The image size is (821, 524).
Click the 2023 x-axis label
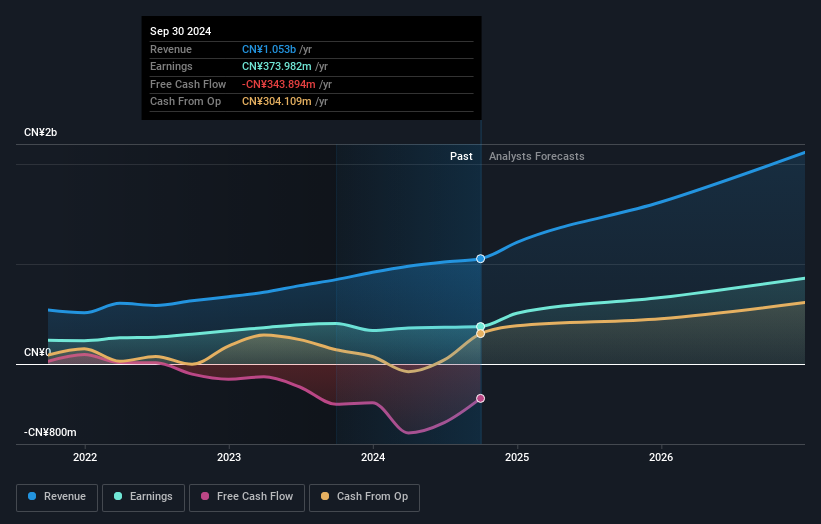pos(229,457)
